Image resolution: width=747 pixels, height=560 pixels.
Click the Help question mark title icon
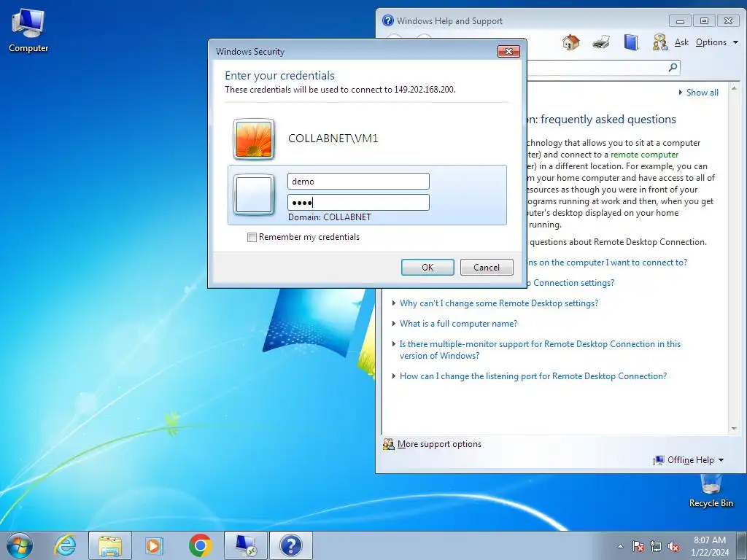click(x=388, y=20)
